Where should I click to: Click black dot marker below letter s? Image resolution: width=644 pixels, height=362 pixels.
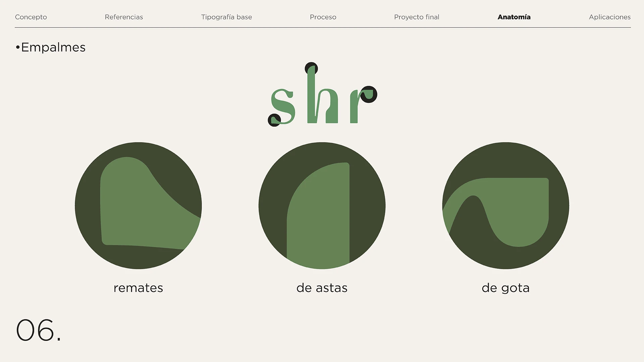274,120
